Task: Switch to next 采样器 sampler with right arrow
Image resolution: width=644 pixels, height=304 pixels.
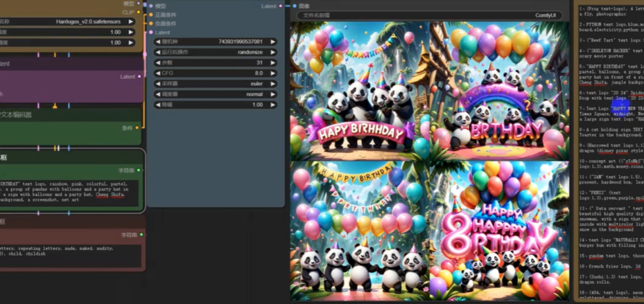Action: (273, 84)
